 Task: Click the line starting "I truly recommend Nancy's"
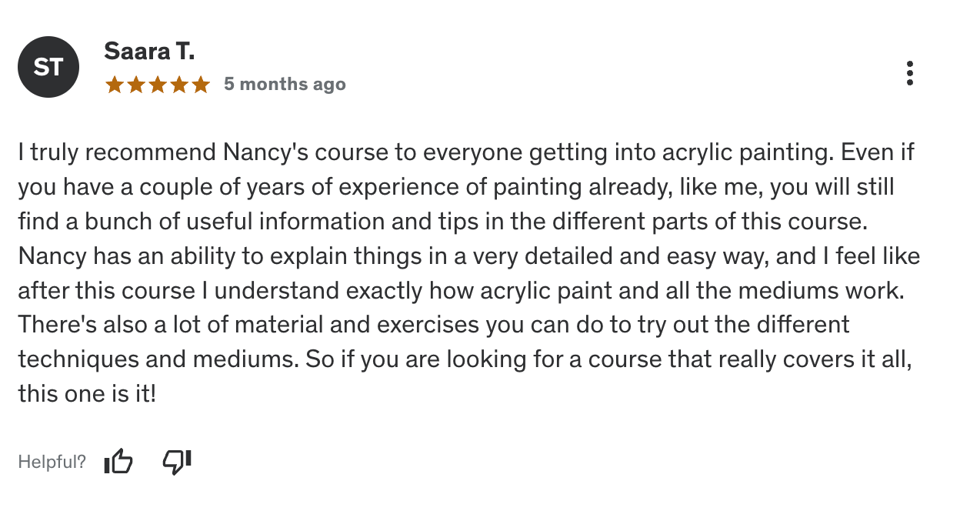pos(465,152)
